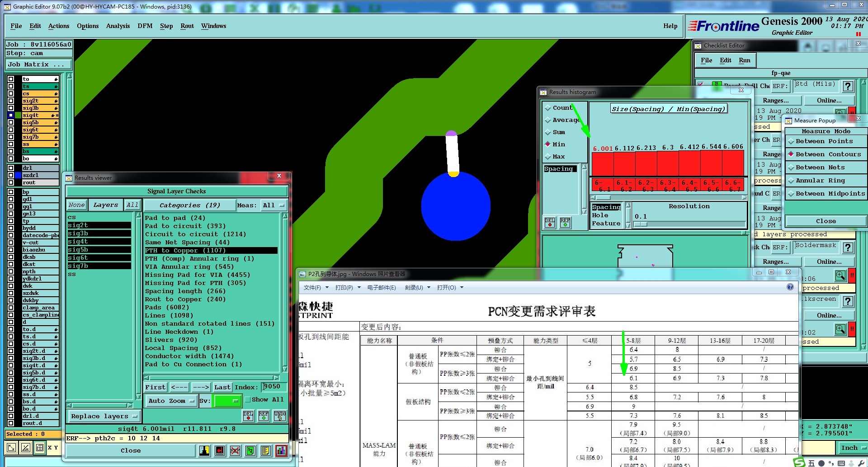The height and width of the screenshot is (467, 868).
Task: Click the yellow notes report icon
Action: tap(265, 450)
